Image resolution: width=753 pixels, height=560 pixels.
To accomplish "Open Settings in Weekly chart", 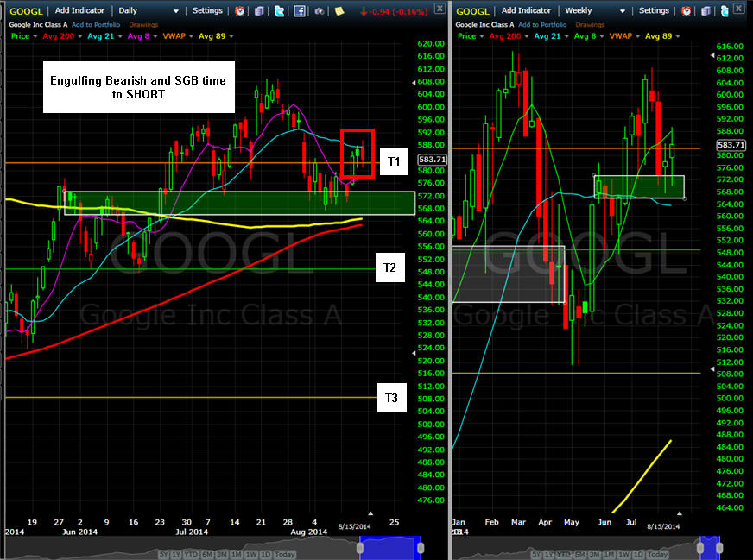I will [x=654, y=10].
